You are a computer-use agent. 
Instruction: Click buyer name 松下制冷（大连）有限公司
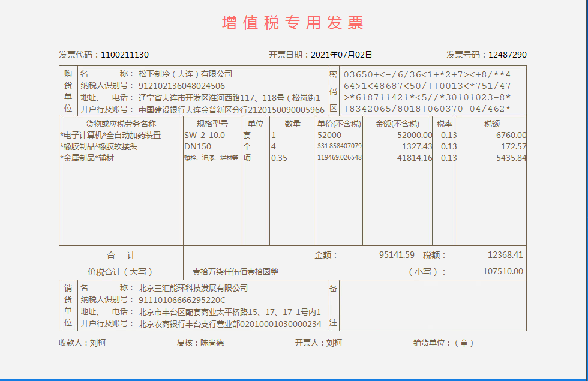click(185, 74)
